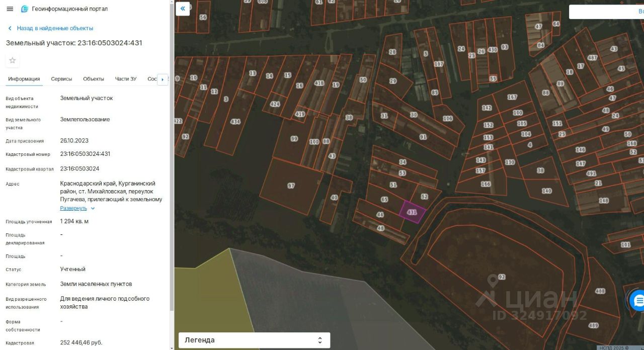Image resolution: width=644 pixels, height=350 pixels.
Task: Add parcel to favorites with the star icon
Action: point(13,60)
